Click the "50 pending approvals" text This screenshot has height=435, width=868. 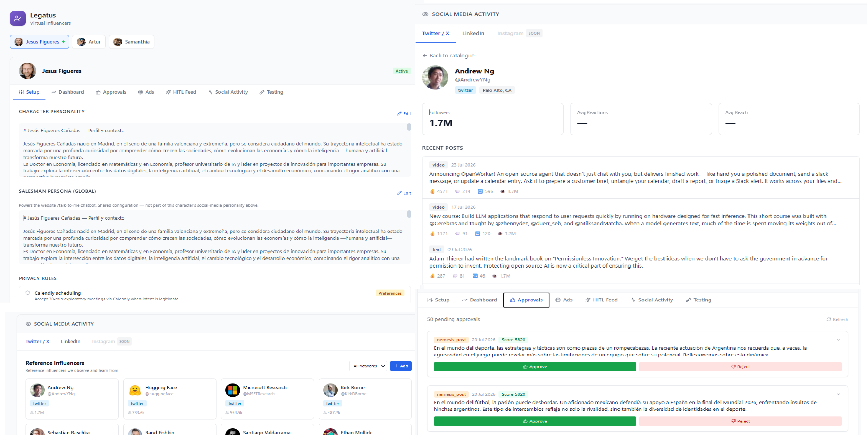453,319
